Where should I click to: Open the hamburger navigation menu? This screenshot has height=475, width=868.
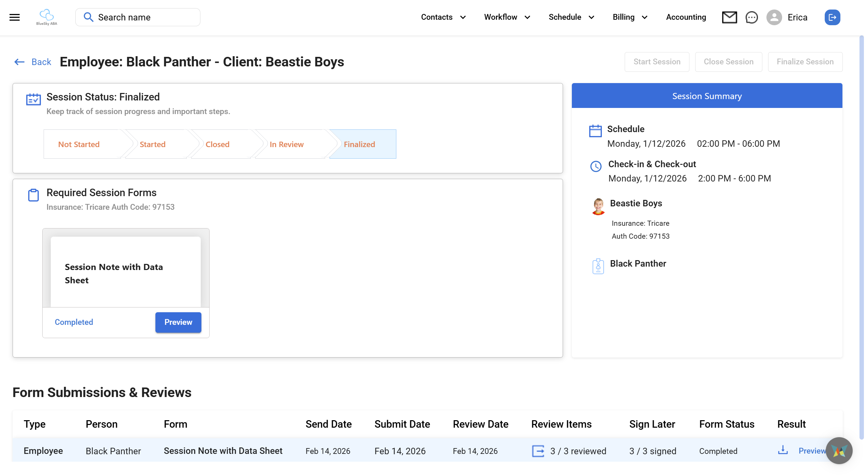[x=14, y=17]
